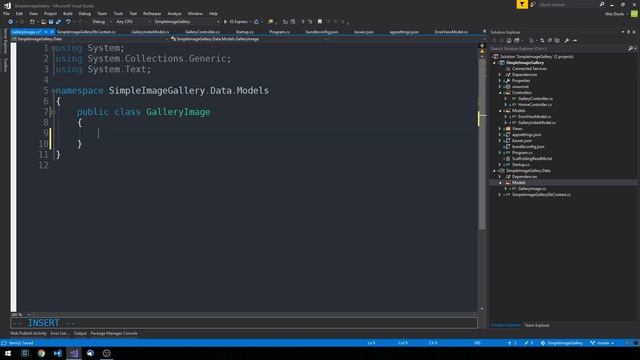Select ScaffoldingReadMe.txt in Solution Explorer

point(532,158)
